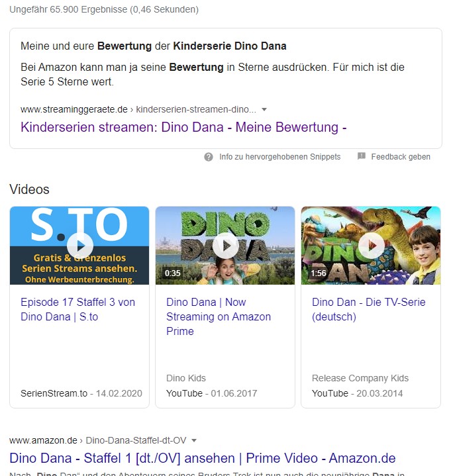449x476 pixels.
Task: Expand the amazon.de URL dropdown arrow
Action: [194, 440]
